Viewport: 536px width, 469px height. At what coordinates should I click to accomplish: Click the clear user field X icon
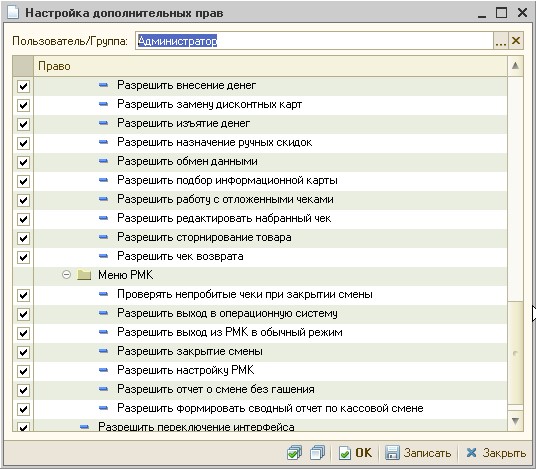click(x=516, y=41)
